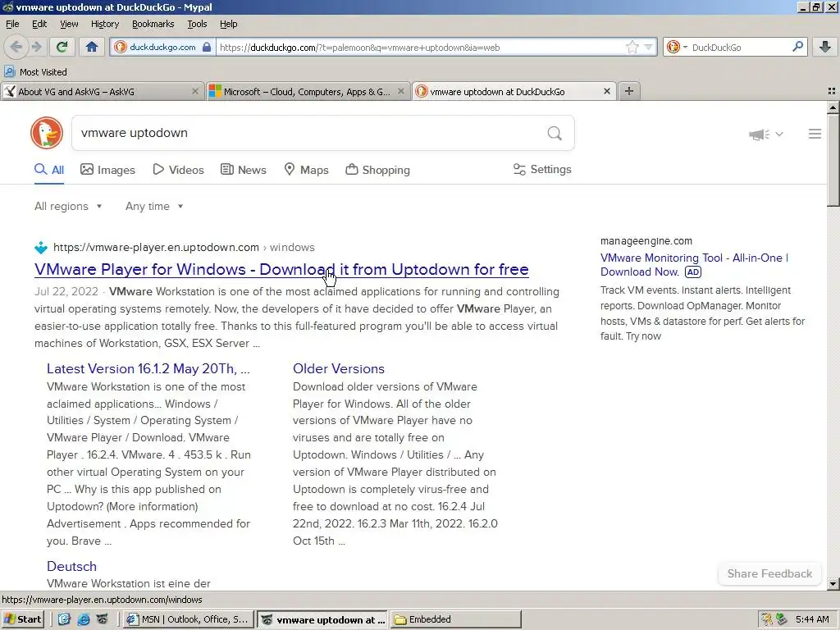Select the All results tab

pos(49,170)
